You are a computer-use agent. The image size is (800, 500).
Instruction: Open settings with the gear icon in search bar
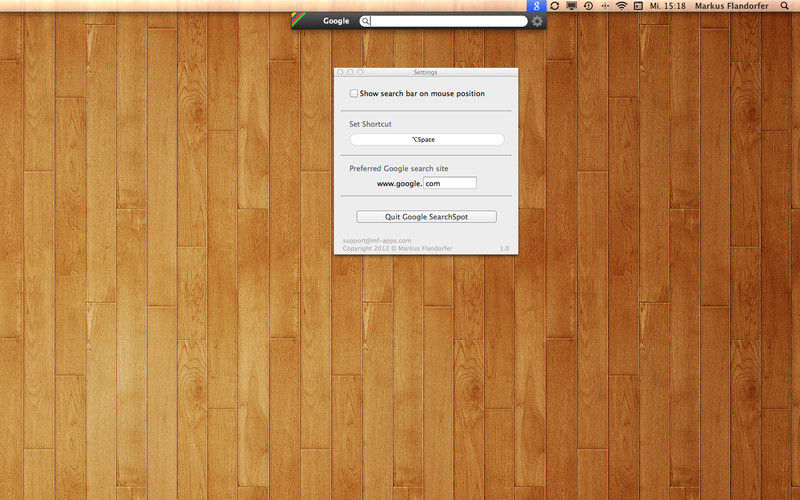pyautogui.click(x=537, y=21)
